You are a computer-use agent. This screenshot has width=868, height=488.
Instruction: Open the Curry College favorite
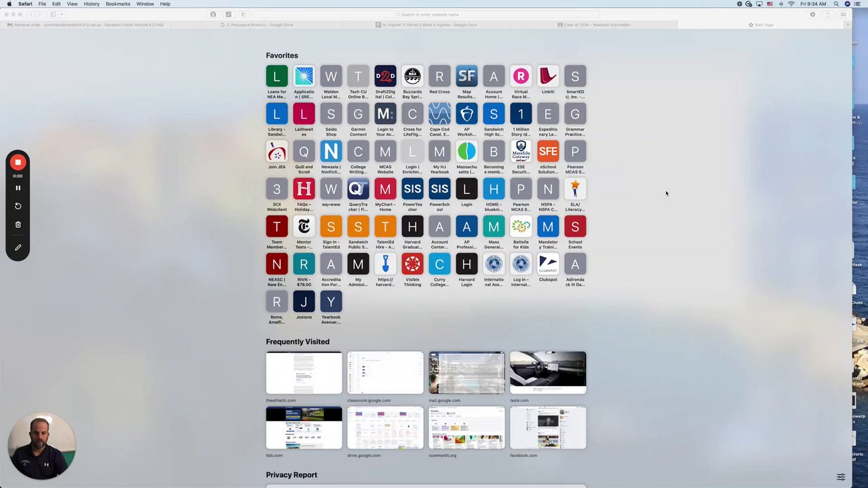439,264
